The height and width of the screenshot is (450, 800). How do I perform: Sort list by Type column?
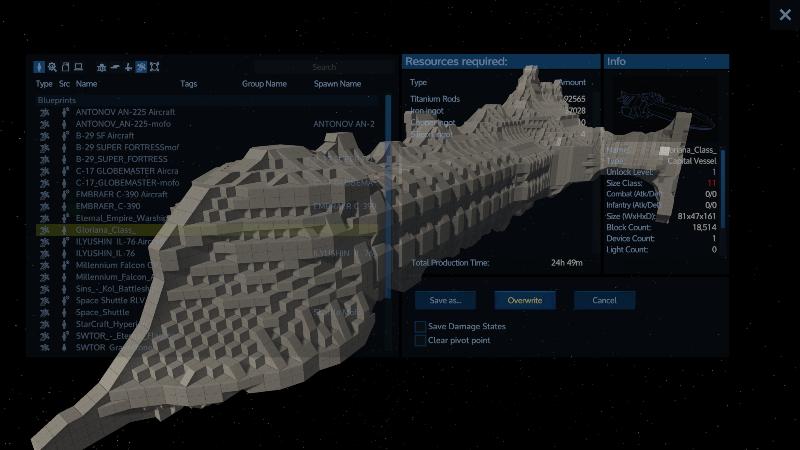click(44, 84)
